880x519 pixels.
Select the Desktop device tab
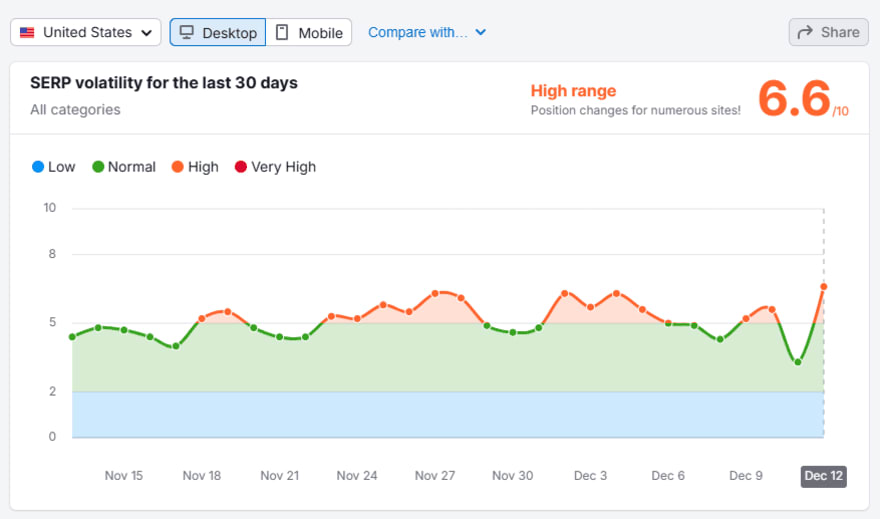click(x=218, y=32)
